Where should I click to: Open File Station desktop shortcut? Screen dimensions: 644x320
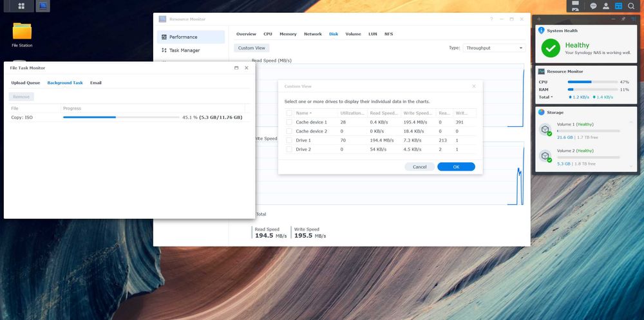(22, 35)
